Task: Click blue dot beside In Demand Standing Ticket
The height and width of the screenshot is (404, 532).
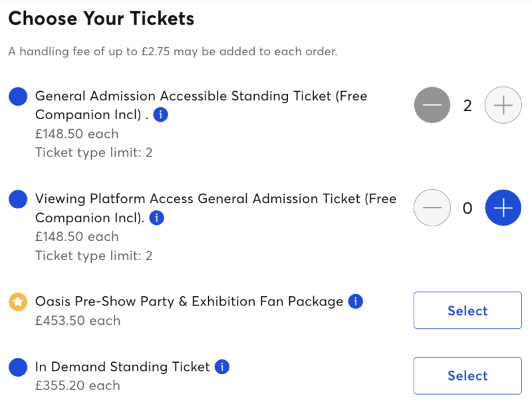Action: coord(18,367)
